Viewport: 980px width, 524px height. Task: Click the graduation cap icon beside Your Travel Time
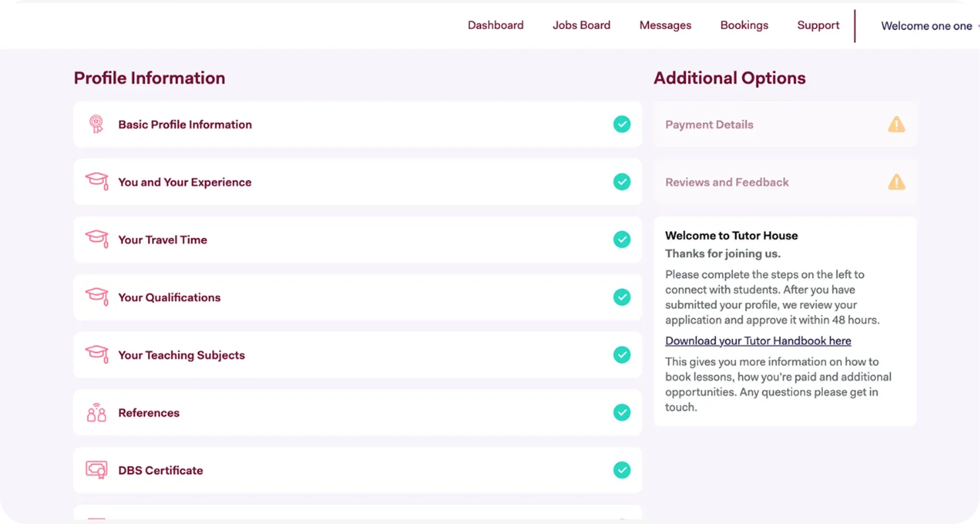97,239
